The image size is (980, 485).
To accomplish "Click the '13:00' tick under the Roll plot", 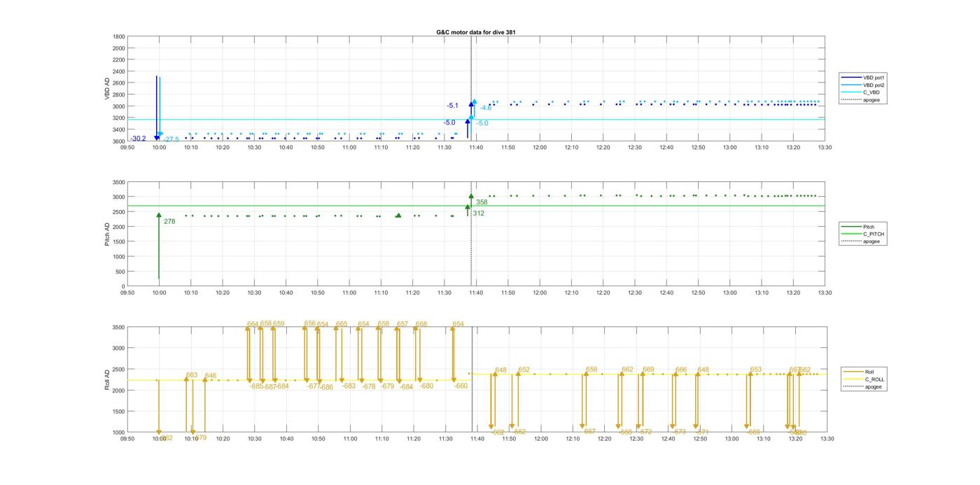I will click(x=731, y=439).
